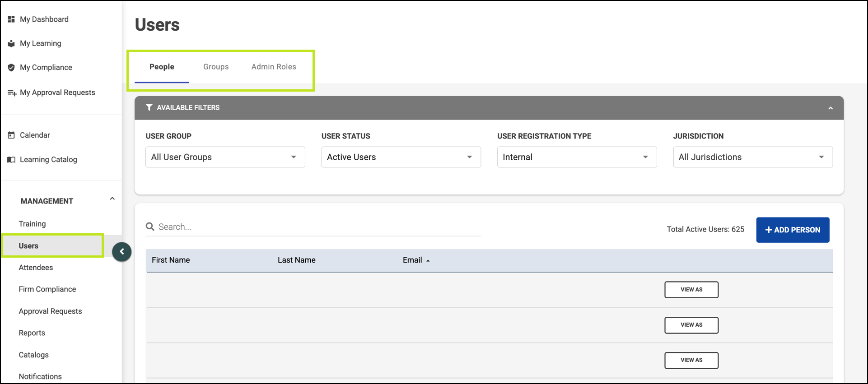Click the Learning Catalog book icon

[x=11, y=159]
